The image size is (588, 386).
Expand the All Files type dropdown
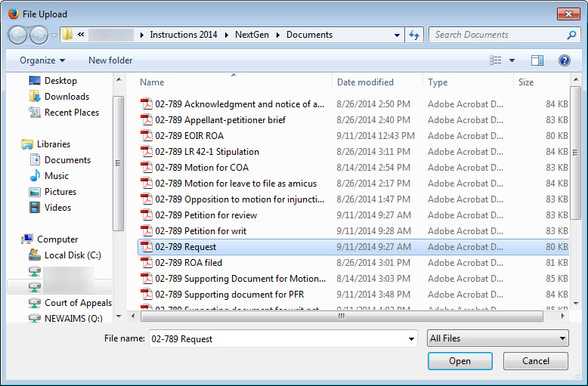point(562,339)
